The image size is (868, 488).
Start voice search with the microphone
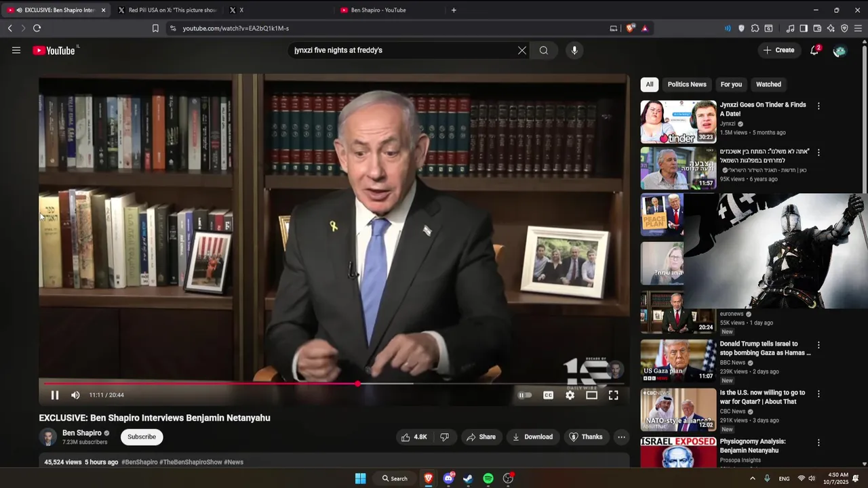pos(574,50)
